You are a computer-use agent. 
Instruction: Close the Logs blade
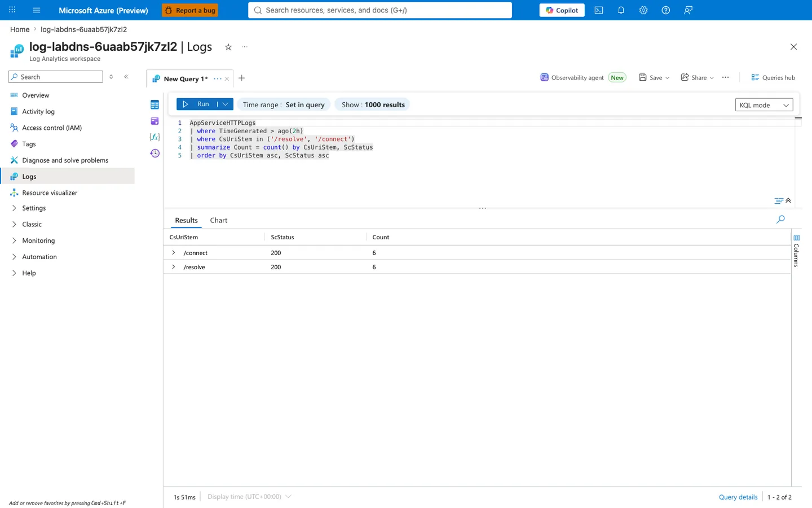point(793,47)
